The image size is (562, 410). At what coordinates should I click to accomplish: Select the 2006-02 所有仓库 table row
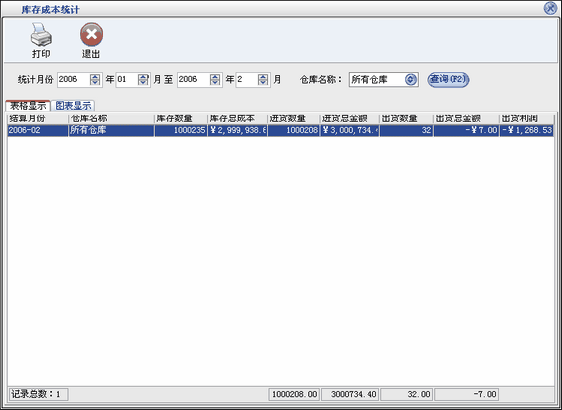(280, 130)
